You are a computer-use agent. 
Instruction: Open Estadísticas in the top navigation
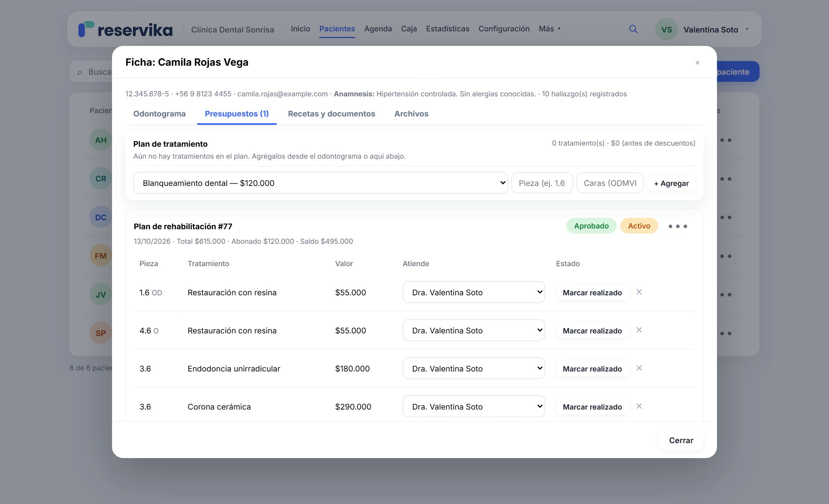(x=447, y=29)
